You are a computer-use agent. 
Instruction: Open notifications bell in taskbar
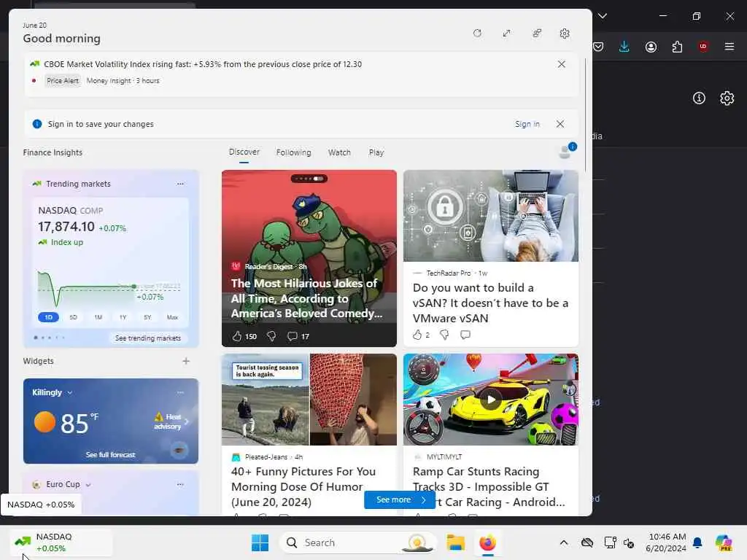click(697, 542)
